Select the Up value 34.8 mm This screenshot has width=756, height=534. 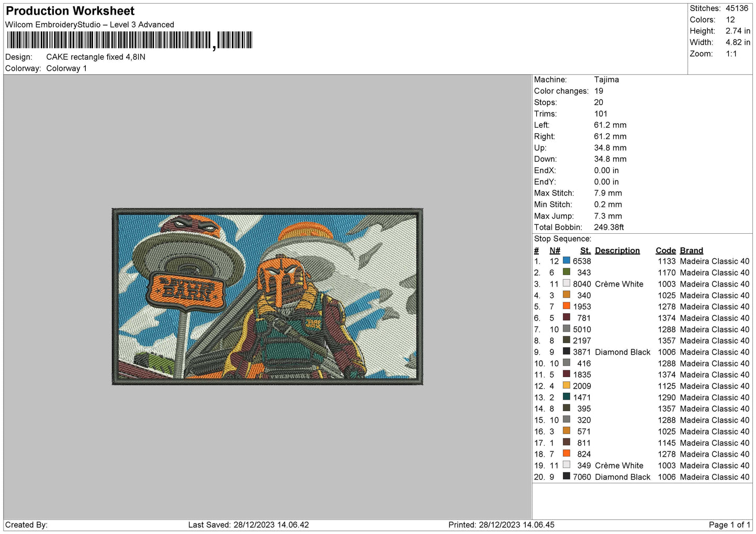coord(610,148)
